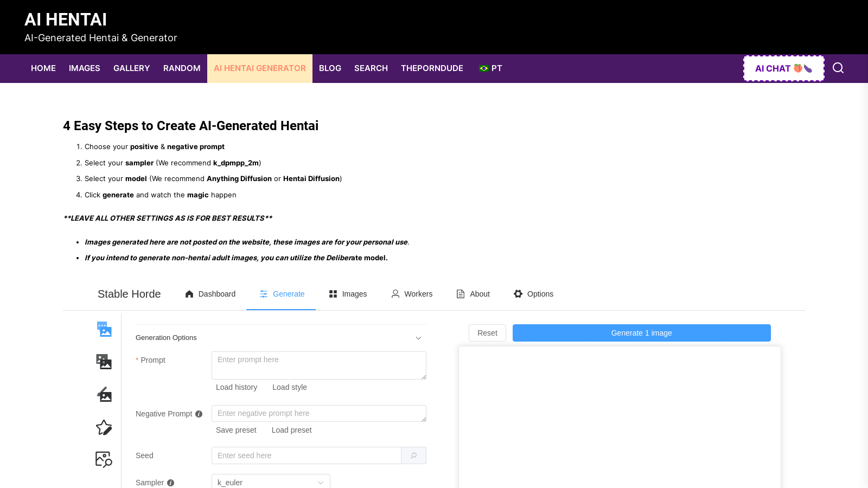Click the Sampler info icon
The height and width of the screenshot is (488, 868).
pyautogui.click(x=171, y=483)
